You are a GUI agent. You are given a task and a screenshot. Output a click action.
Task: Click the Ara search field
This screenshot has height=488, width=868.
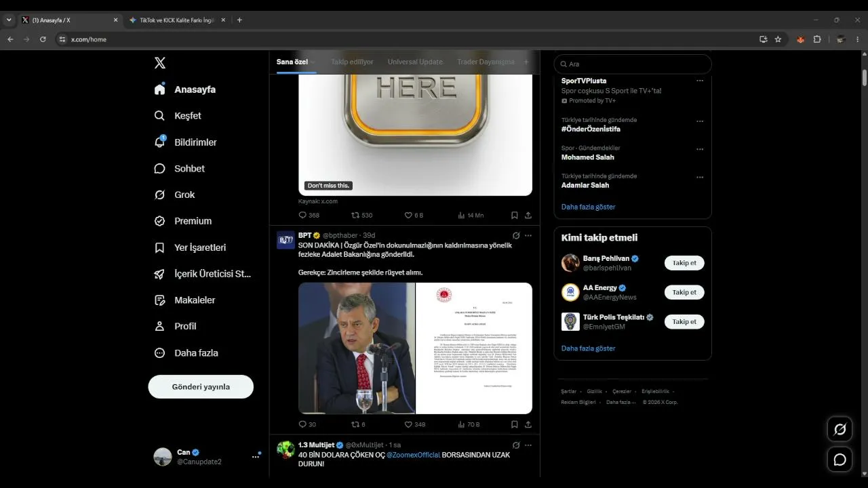pos(633,64)
